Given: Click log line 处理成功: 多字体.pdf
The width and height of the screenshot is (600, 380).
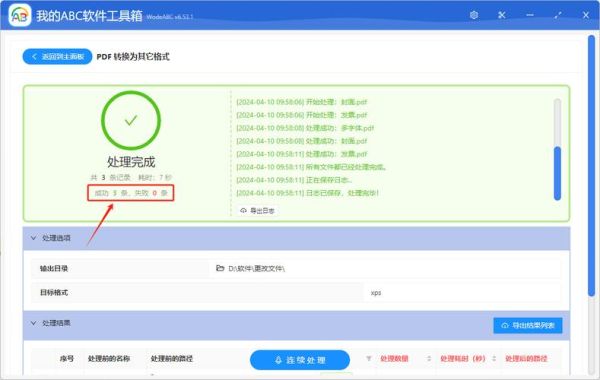Looking at the screenshot, I should click(x=305, y=128).
